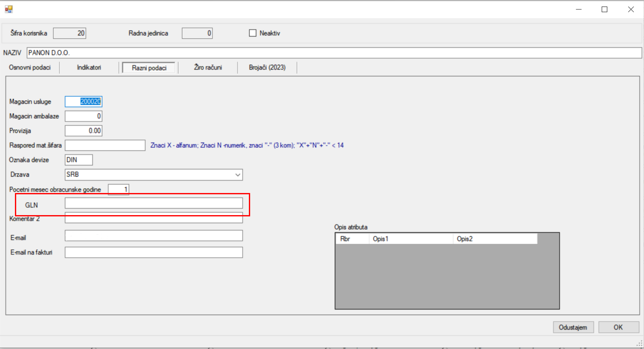Viewport: 644px width, 349px height.
Task: Click the NAZIV field with PANON D.O.O.
Action: tap(334, 53)
